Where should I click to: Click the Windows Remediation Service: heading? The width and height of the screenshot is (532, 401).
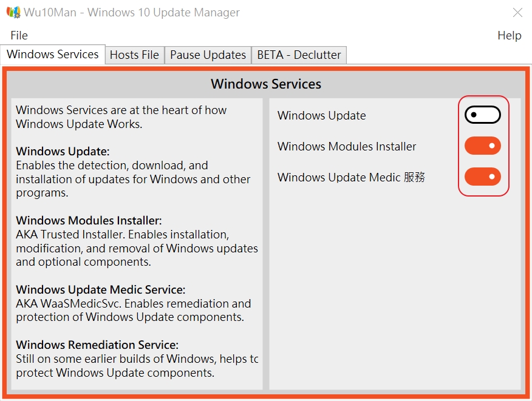pos(97,345)
